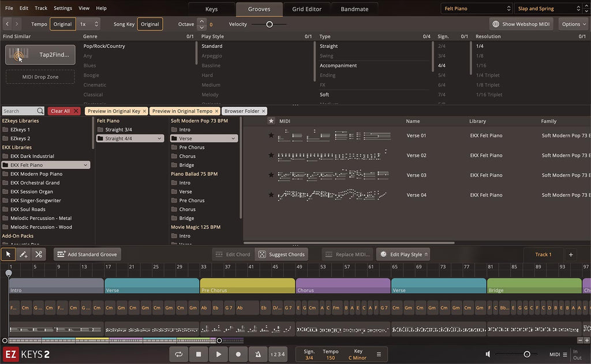The width and height of the screenshot is (591, 364).
Task: Adjust the master volume slider
Action: click(x=526, y=354)
